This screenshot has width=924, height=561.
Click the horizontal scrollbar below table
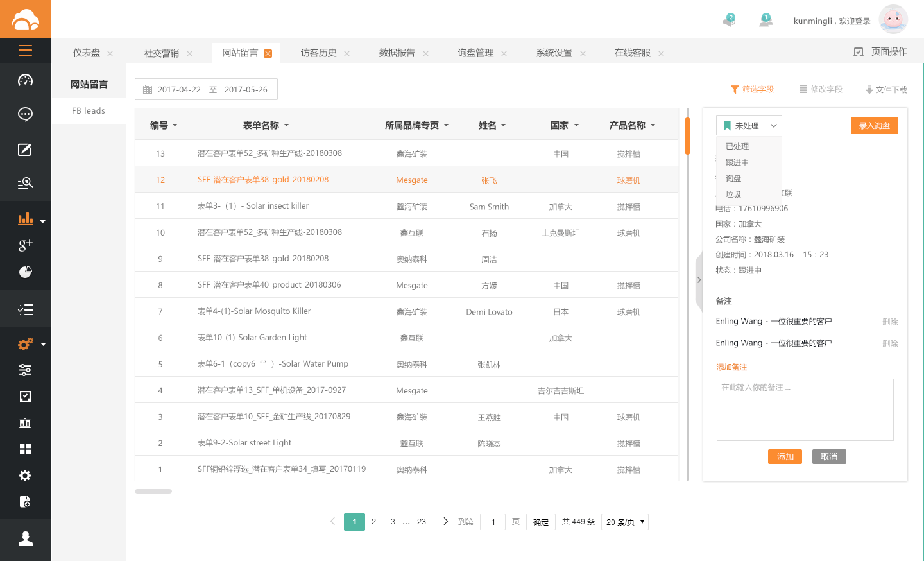click(153, 492)
